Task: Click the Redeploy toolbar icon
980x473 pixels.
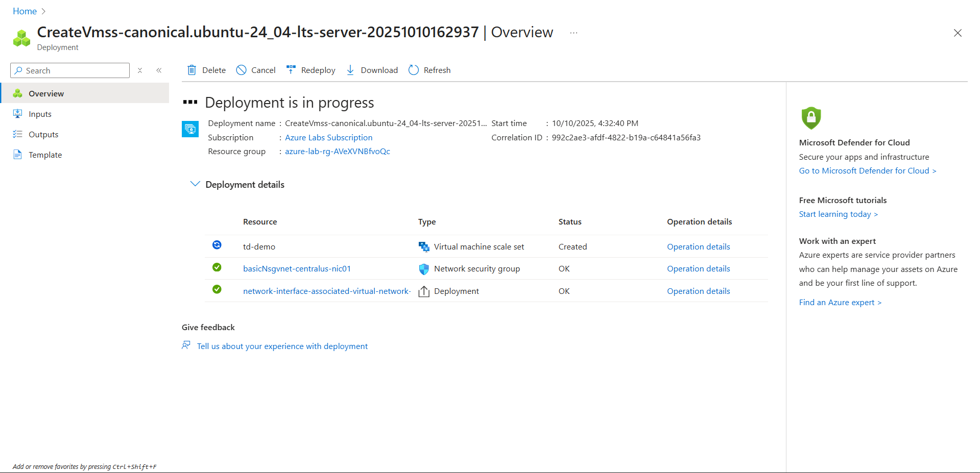Action: 291,70
